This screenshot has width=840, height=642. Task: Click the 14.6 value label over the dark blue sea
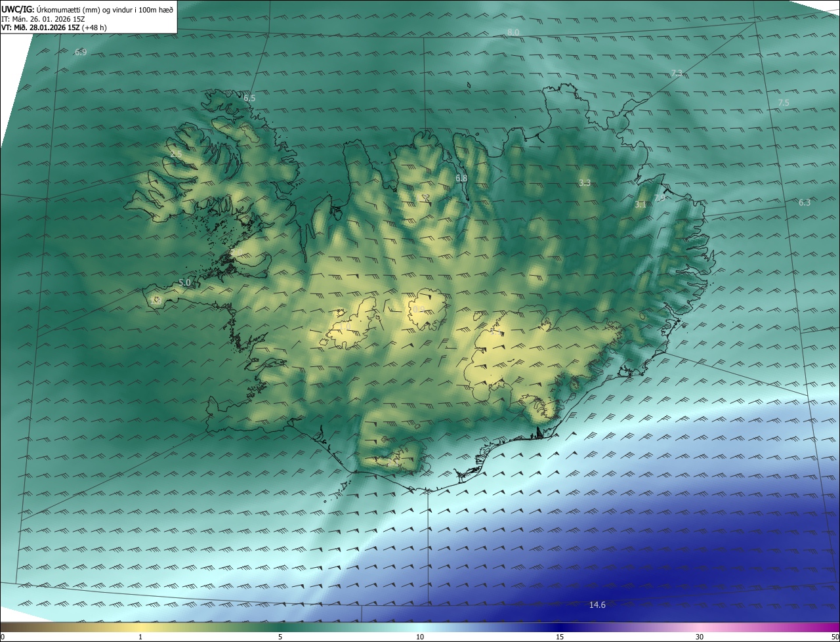coord(597,605)
